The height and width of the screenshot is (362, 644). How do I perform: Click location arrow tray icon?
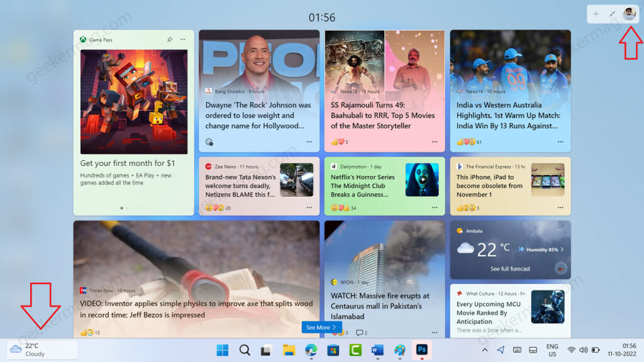[x=501, y=349]
